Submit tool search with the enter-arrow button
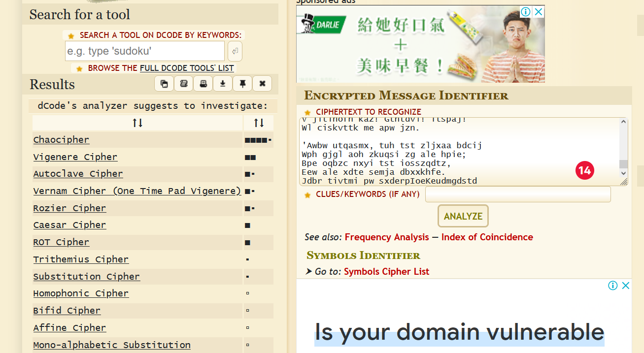The height and width of the screenshot is (353, 644). [x=235, y=51]
